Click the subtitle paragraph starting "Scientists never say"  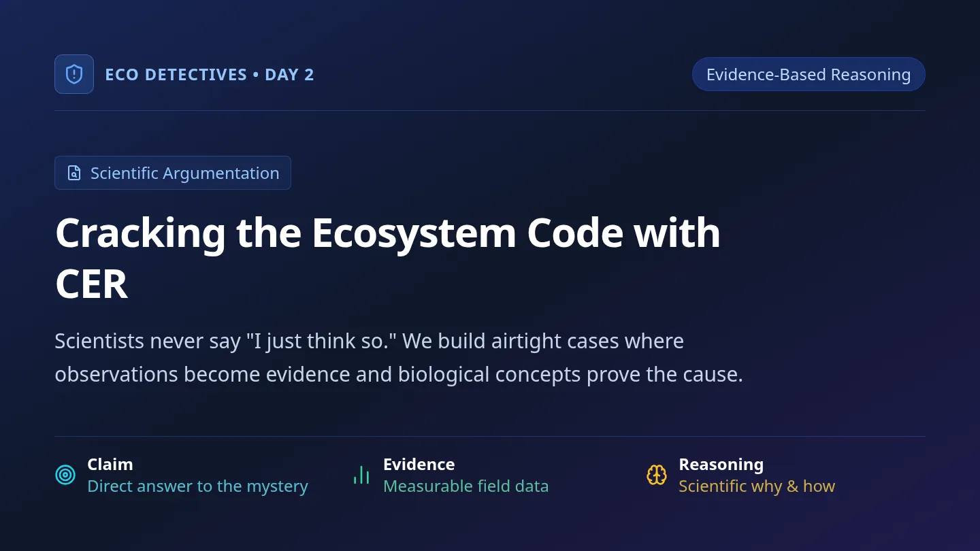coord(399,357)
